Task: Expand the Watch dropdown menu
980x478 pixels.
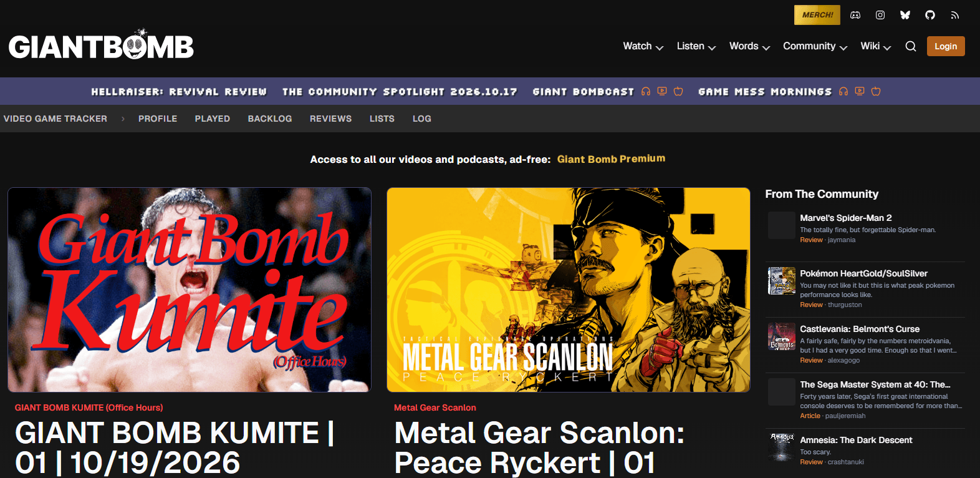Action: pos(643,46)
